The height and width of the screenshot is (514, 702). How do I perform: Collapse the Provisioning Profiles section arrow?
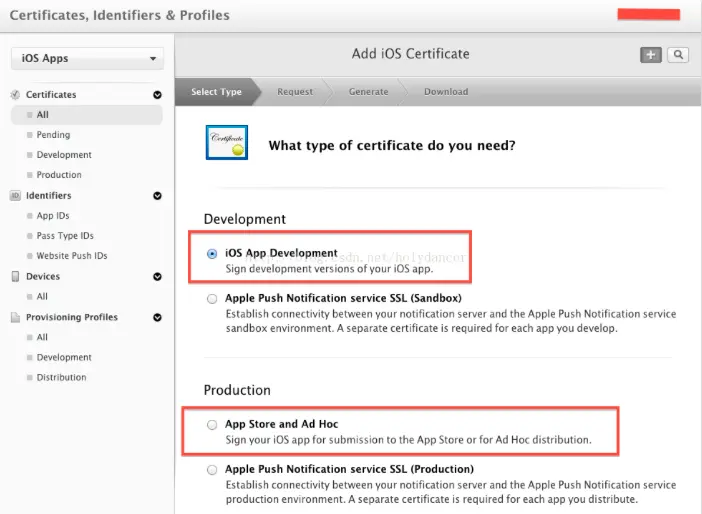(x=157, y=317)
